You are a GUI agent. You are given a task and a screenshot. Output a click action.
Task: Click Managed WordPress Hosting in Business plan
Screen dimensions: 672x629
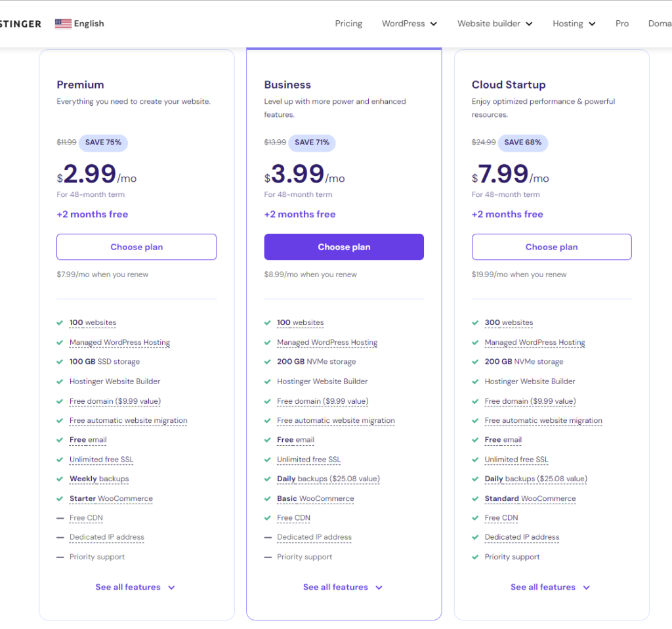pyautogui.click(x=327, y=342)
